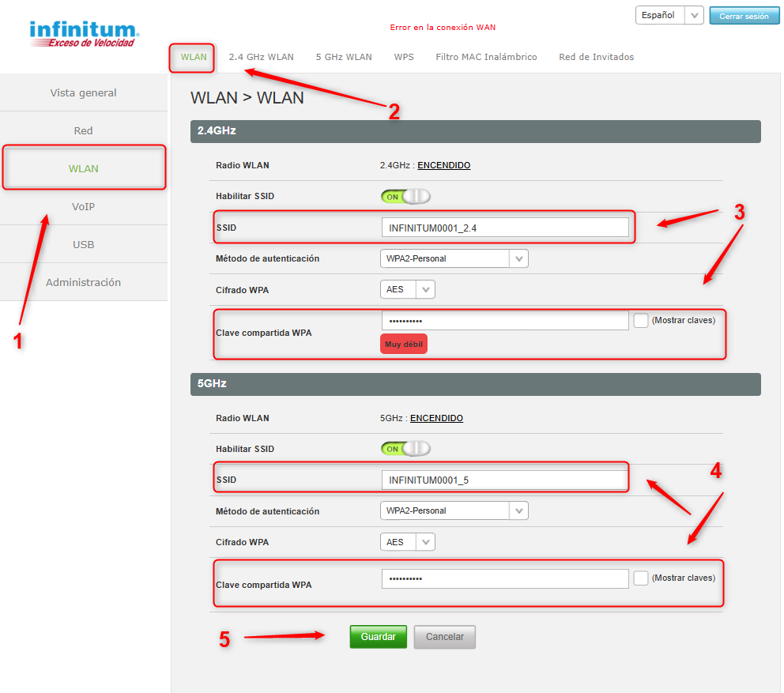Click the Infinitum logo
The height and width of the screenshot is (693, 784).
click(x=84, y=33)
